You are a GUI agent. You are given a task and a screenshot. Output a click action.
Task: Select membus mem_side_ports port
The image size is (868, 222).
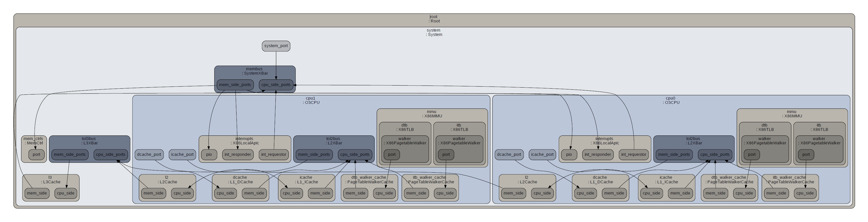click(x=235, y=85)
